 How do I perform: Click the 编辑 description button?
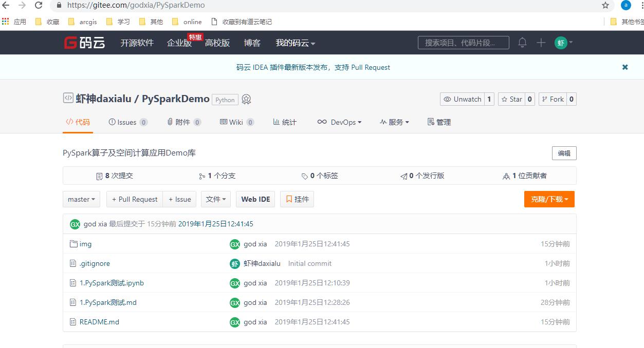point(564,153)
